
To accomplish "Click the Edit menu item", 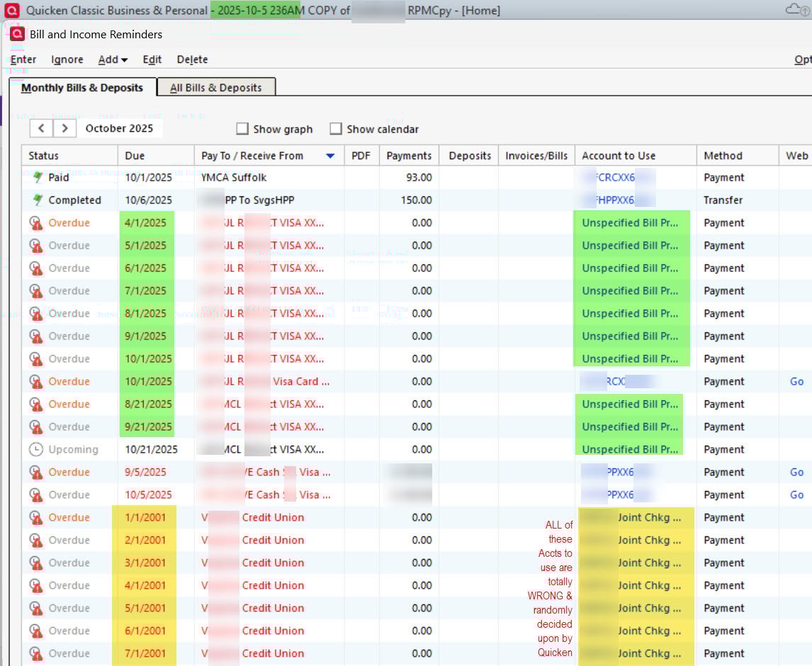I will (152, 60).
